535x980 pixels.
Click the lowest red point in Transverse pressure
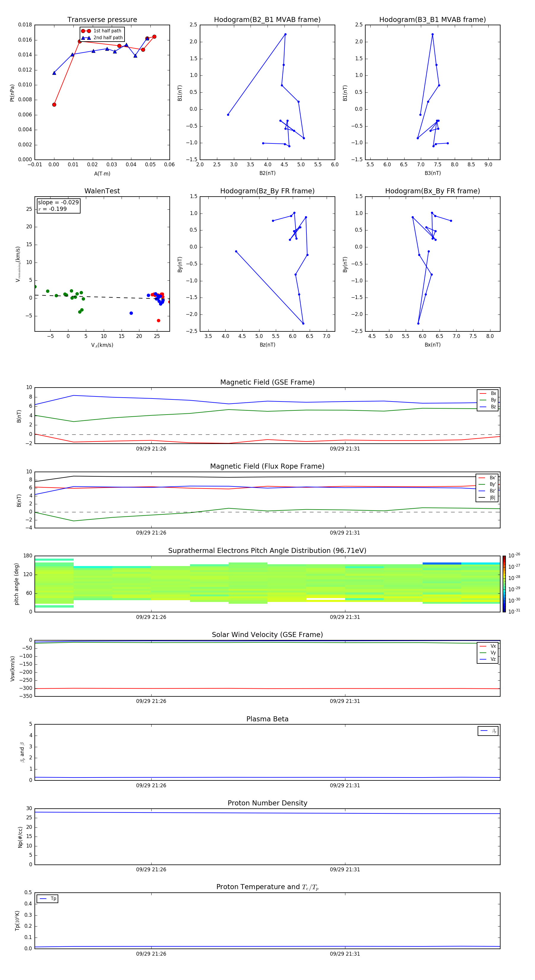pos(54,105)
